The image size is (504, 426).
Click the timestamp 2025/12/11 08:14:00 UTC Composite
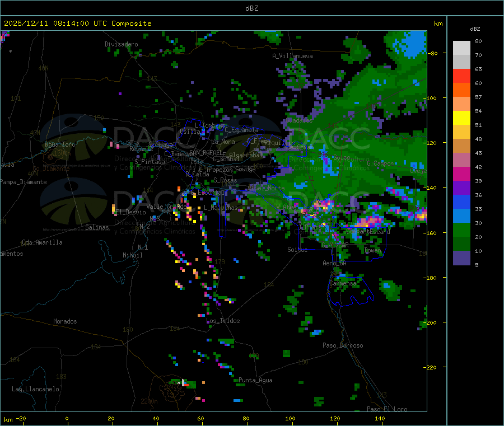pos(77,24)
